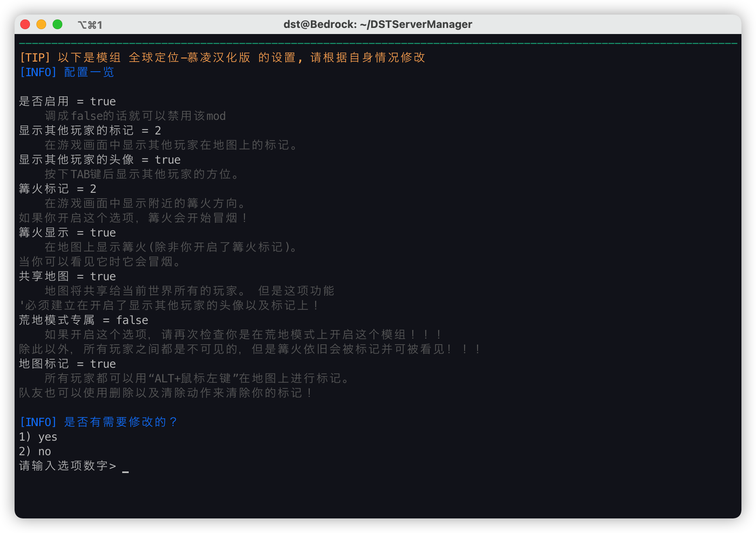Click the line 是否启用 = true

click(x=68, y=101)
